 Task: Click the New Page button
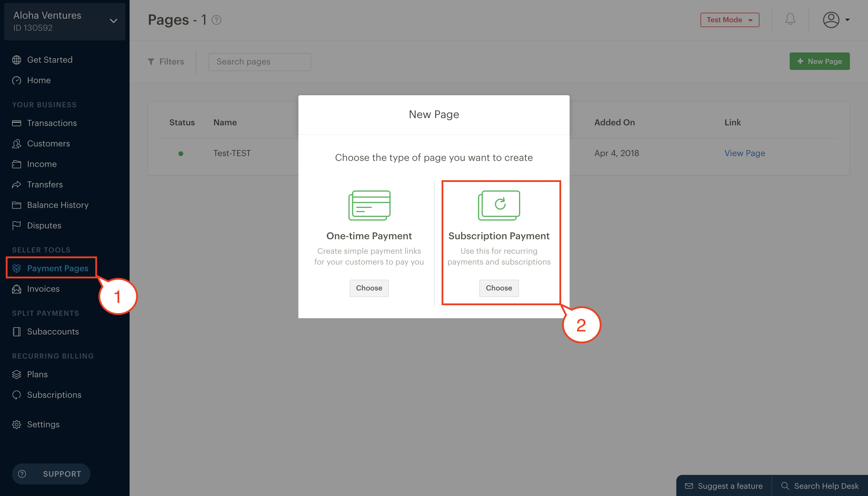[819, 61]
